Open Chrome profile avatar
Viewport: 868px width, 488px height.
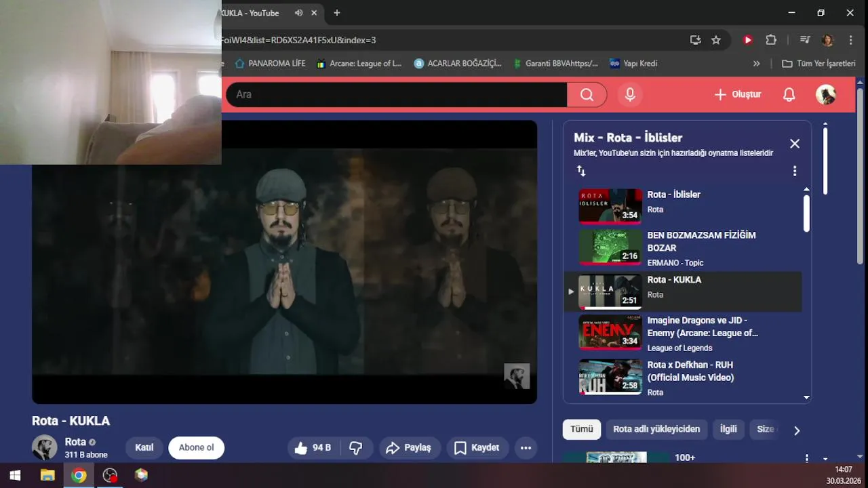coord(827,40)
